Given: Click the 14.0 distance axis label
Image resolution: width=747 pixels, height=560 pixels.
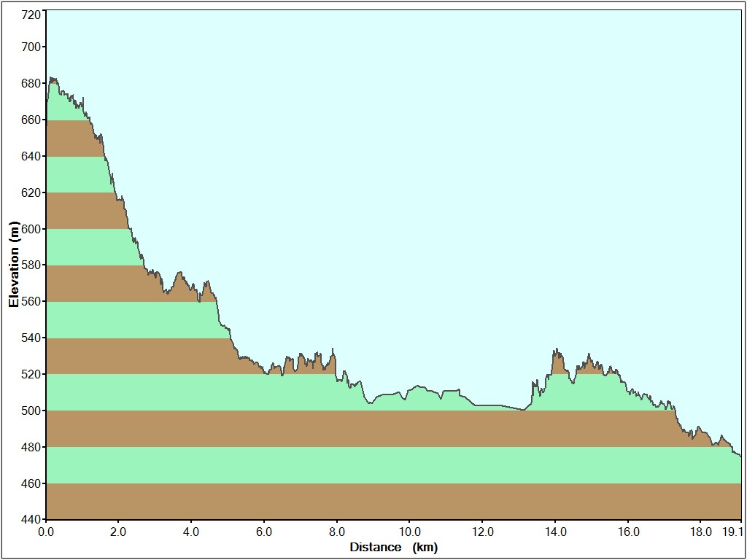Looking at the screenshot, I should 555,531.
